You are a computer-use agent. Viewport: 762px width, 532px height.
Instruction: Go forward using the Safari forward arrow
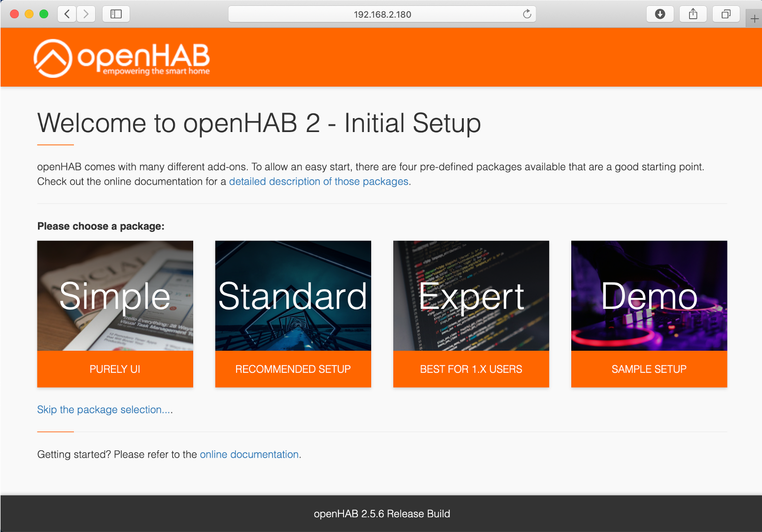click(x=86, y=14)
